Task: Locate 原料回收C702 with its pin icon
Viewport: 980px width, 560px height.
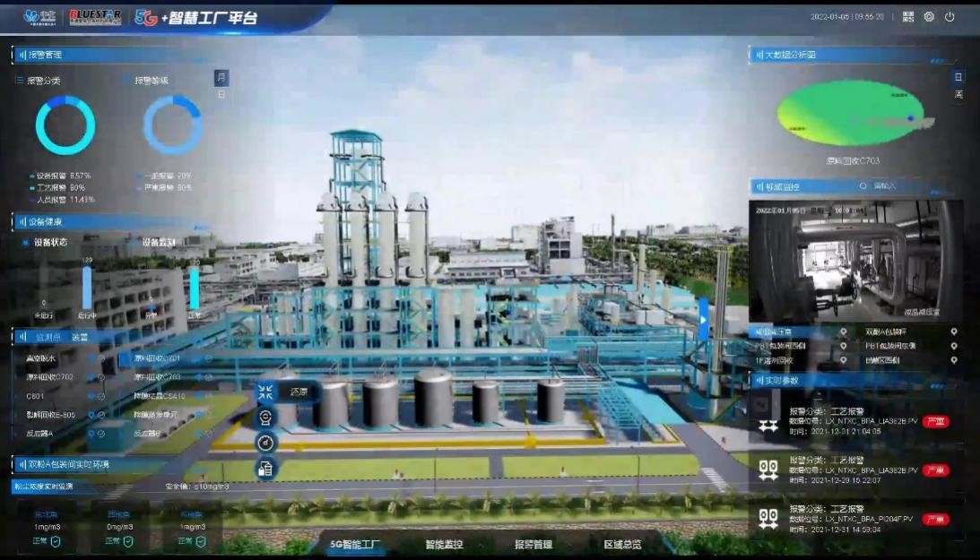Action: point(91,377)
